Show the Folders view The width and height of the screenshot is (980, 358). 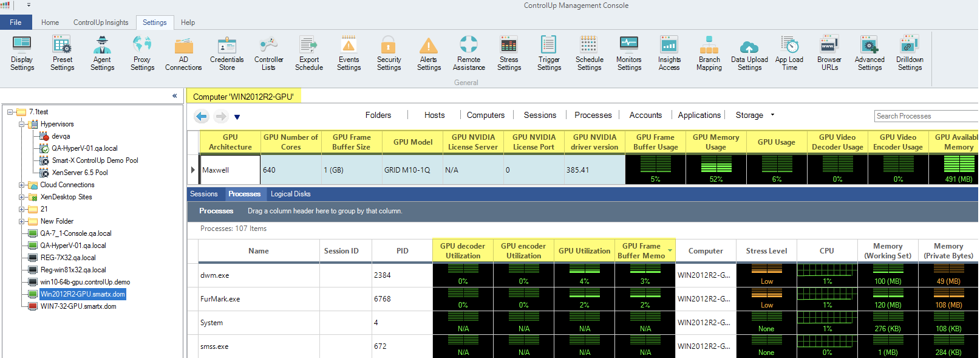tap(378, 115)
